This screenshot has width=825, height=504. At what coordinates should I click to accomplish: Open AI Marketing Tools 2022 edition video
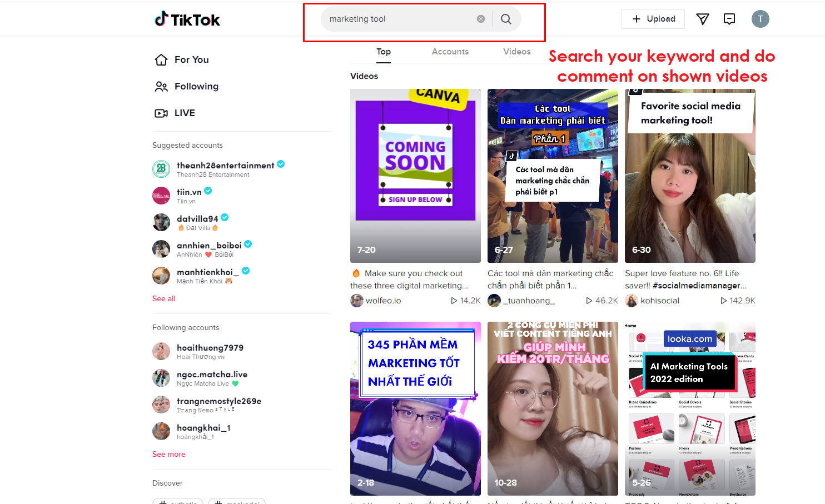(690, 408)
